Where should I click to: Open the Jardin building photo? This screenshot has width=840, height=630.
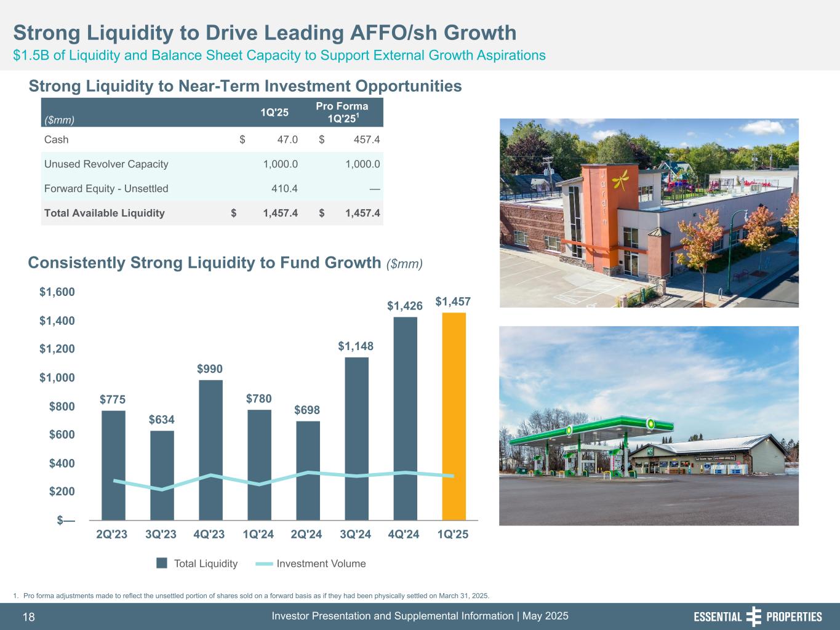point(649,212)
